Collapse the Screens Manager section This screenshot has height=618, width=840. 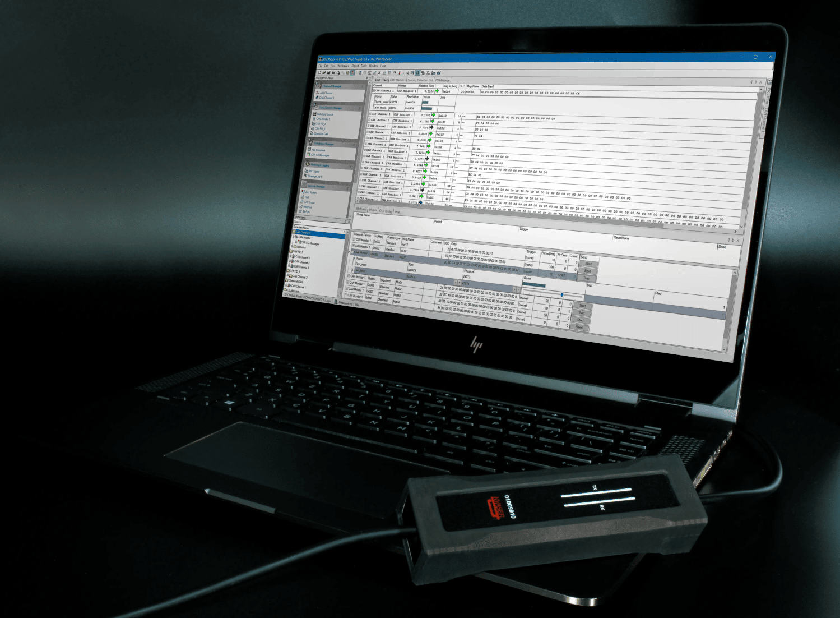point(347,188)
